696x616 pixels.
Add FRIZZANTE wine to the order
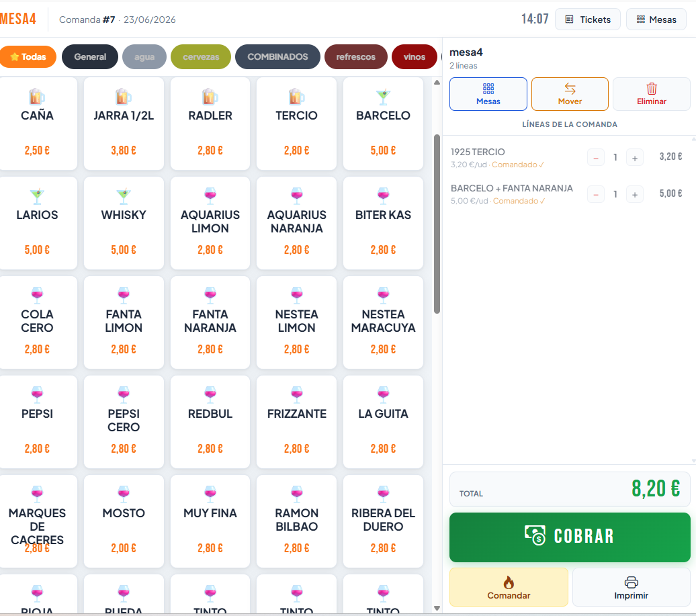[x=296, y=422]
